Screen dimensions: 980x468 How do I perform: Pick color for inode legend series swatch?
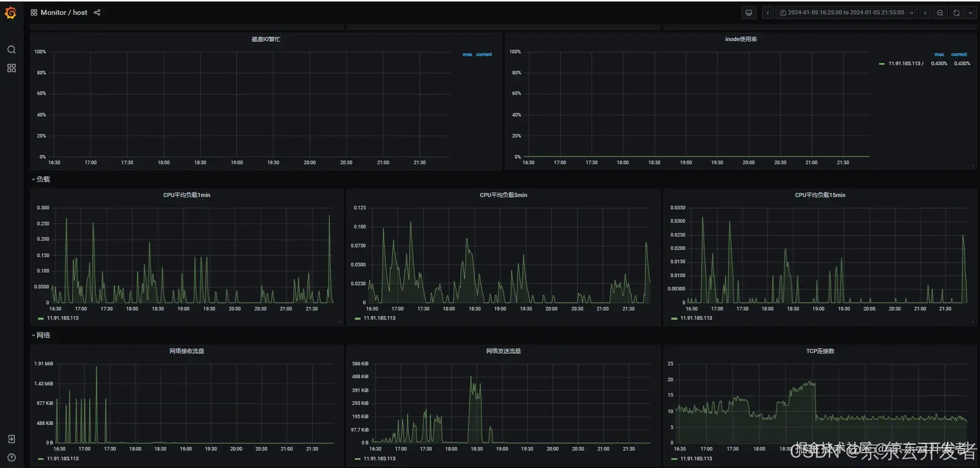pos(882,64)
